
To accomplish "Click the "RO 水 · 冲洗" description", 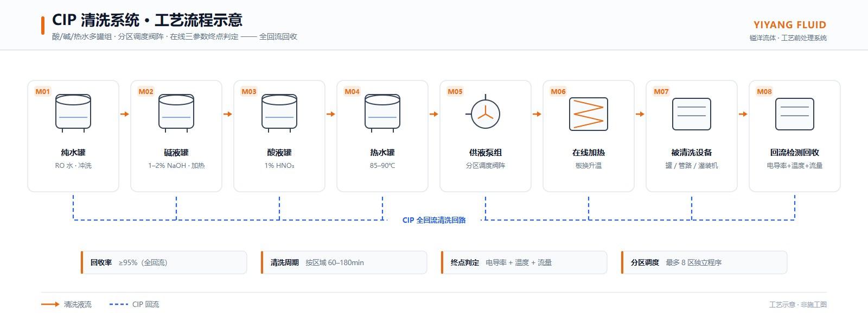I will coord(73,166).
